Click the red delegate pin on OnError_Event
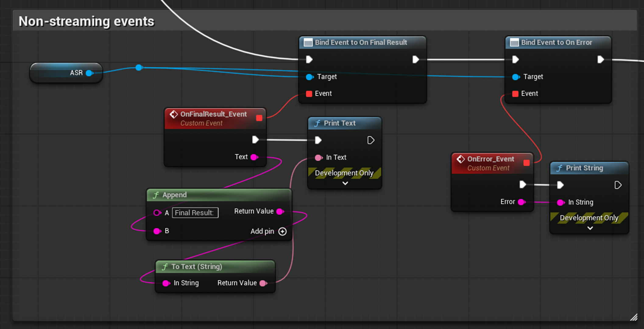 click(526, 163)
